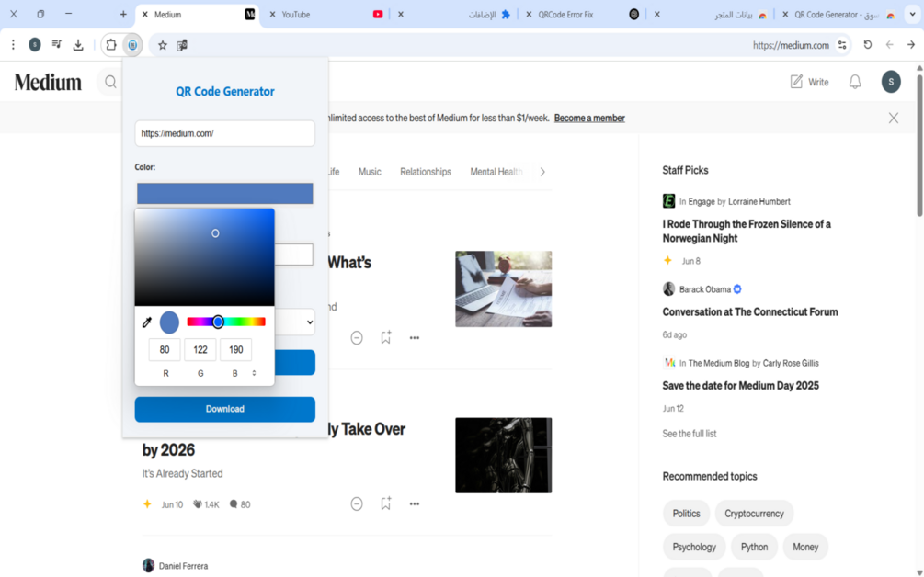Bookmark the 'by 2026' article
The width and height of the screenshot is (924, 577).
386,503
